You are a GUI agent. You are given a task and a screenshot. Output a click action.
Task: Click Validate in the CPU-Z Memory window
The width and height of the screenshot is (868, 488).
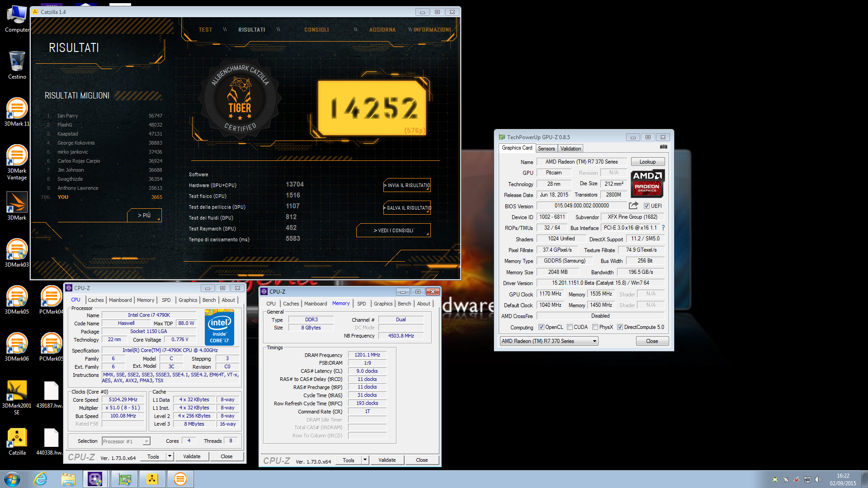pos(387,460)
